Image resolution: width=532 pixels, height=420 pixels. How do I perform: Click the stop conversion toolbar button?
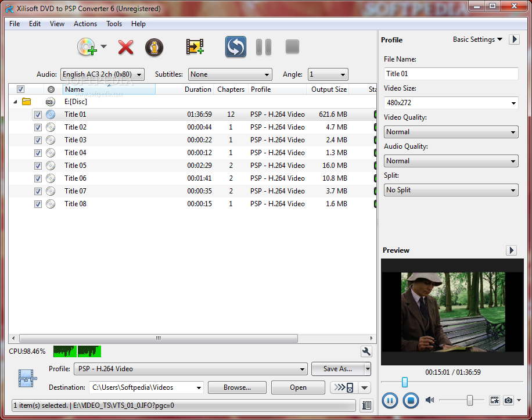coord(292,47)
